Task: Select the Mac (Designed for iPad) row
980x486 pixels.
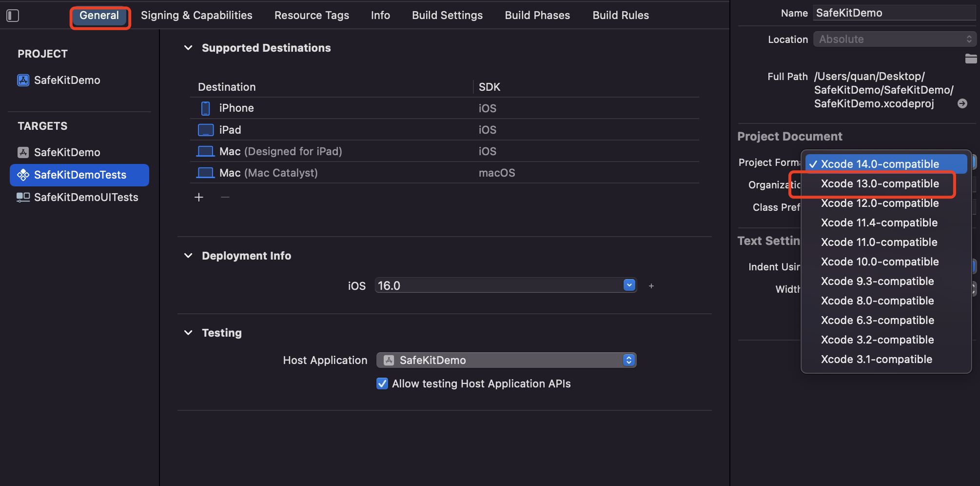Action: coord(445,151)
